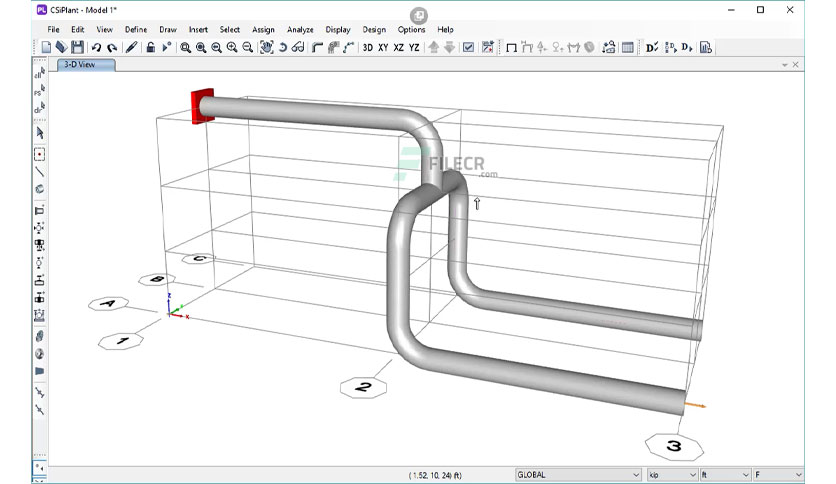Click the Save (floppy disk) icon
Viewport: 836px width, 484px height.
pos(77,47)
